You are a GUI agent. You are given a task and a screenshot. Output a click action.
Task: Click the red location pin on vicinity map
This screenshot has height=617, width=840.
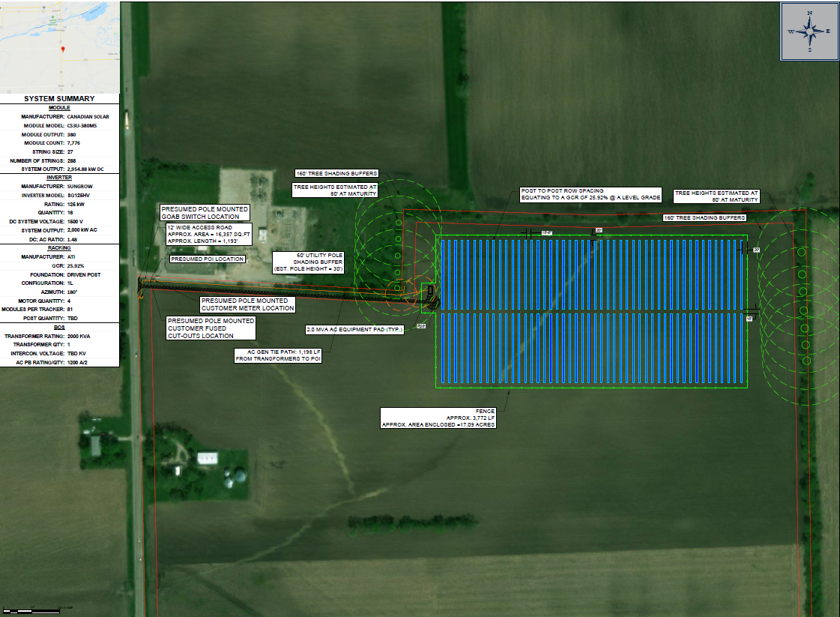point(63,49)
